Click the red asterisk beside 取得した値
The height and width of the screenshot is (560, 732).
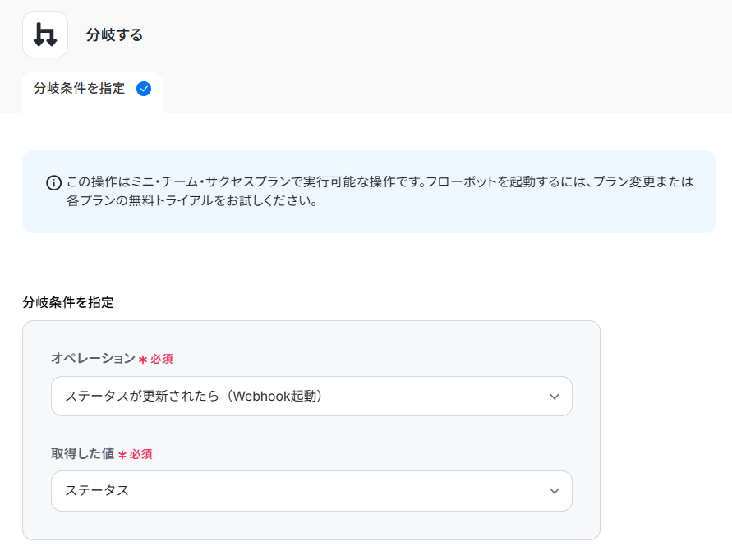click(x=122, y=455)
